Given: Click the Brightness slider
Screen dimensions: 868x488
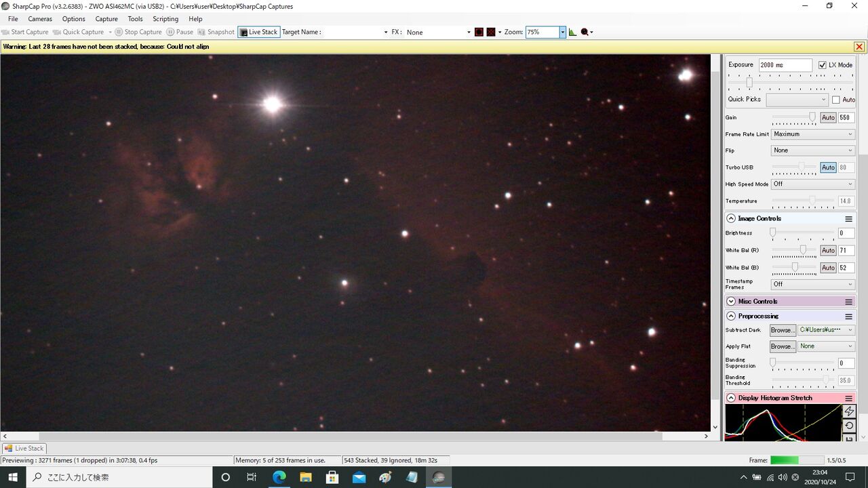Looking at the screenshot, I should point(803,233).
